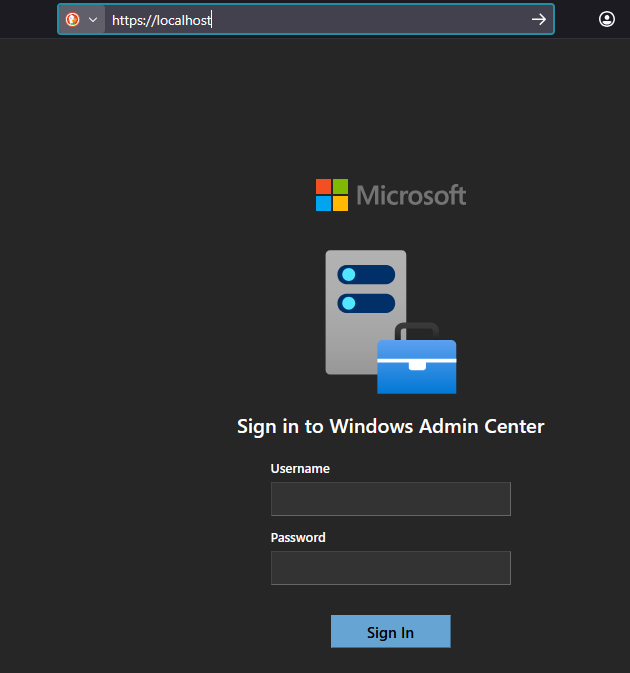This screenshot has height=673, width=630.
Task: Click the Username label
Action: point(300,468)
